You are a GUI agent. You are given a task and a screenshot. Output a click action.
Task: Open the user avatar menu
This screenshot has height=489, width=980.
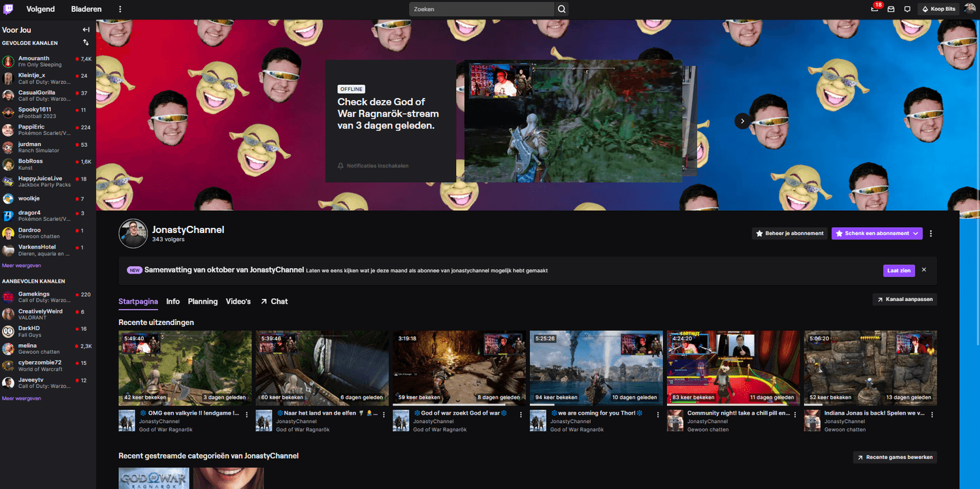coord(970,8)
